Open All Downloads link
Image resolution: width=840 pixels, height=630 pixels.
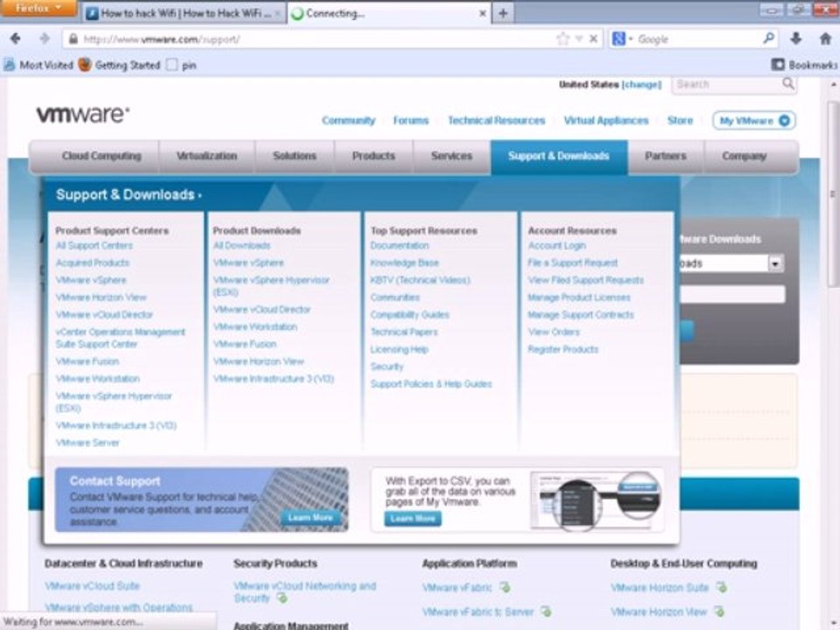[x=241, y=245]
